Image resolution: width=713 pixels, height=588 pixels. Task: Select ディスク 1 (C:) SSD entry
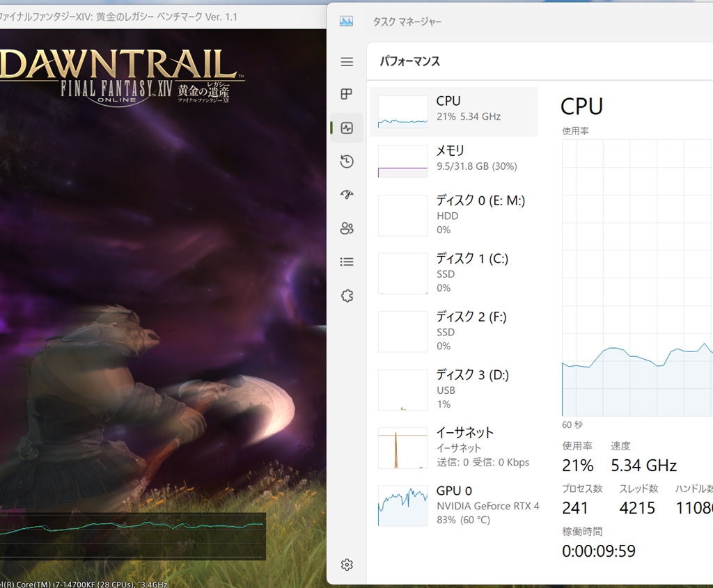coord(453,273)
